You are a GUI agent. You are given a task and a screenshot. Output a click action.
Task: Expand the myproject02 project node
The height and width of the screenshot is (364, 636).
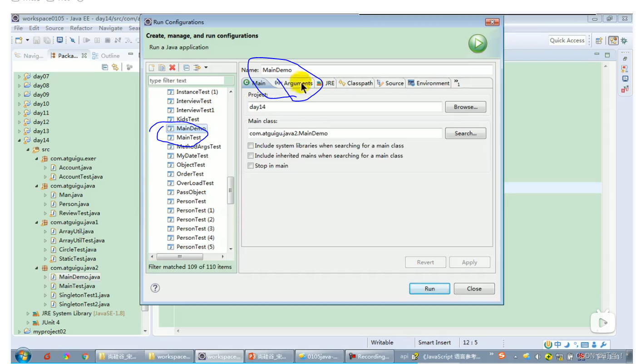pos(19,332)
